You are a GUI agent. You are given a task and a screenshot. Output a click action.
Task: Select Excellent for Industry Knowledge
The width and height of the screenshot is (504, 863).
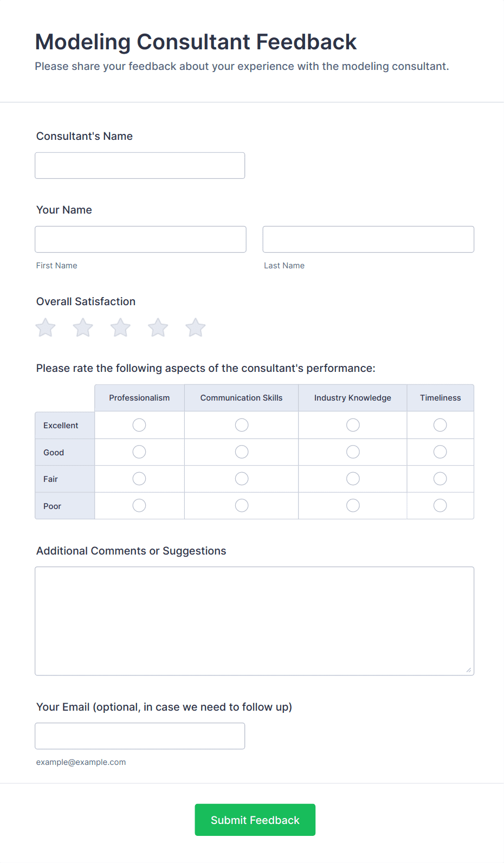tap(353, 425)
